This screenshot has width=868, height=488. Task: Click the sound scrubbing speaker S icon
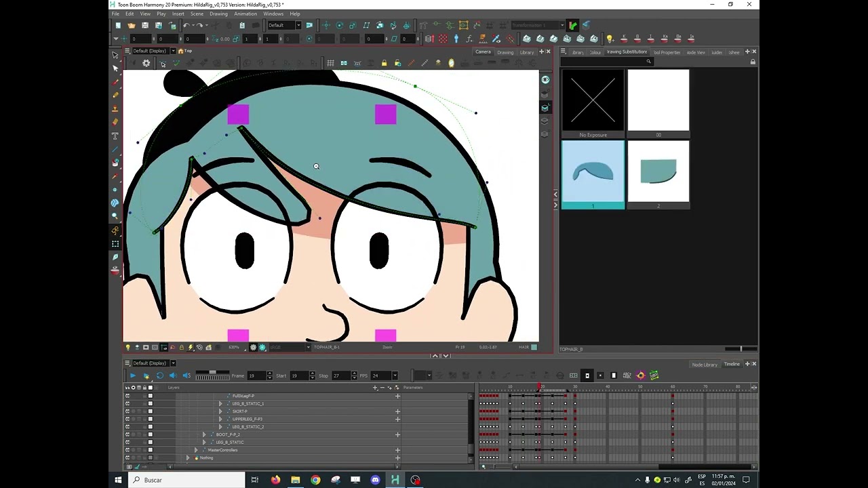point(186,375)
